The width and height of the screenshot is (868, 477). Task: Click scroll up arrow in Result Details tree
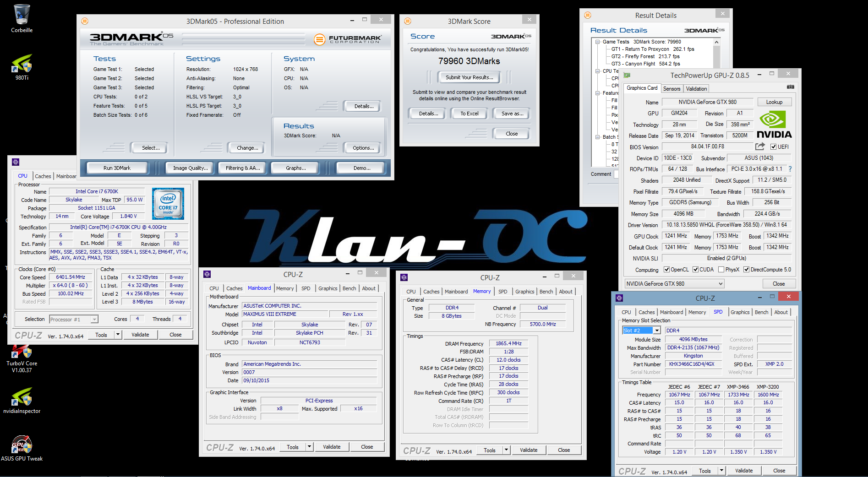click(716, 42)
